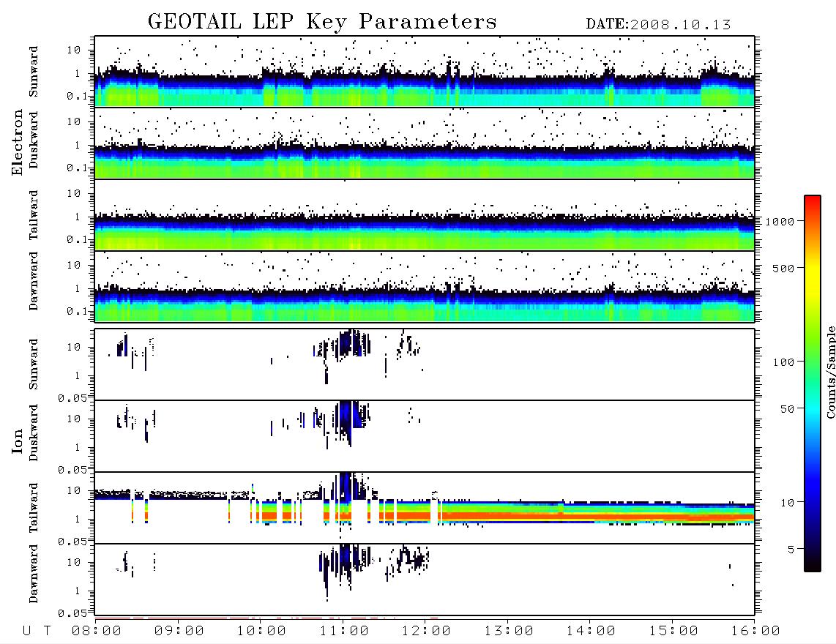Click the "08:00" time tick label

[97, 632]
